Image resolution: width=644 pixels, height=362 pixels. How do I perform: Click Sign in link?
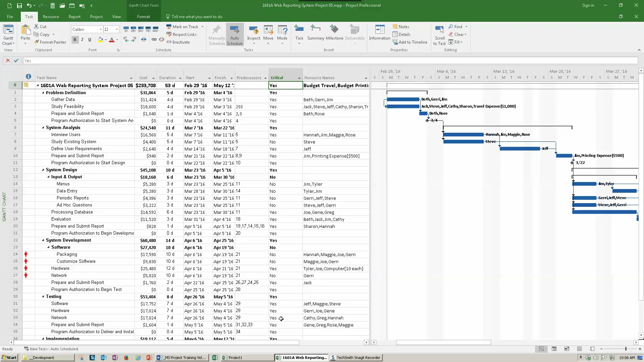(x=588, y=5)
